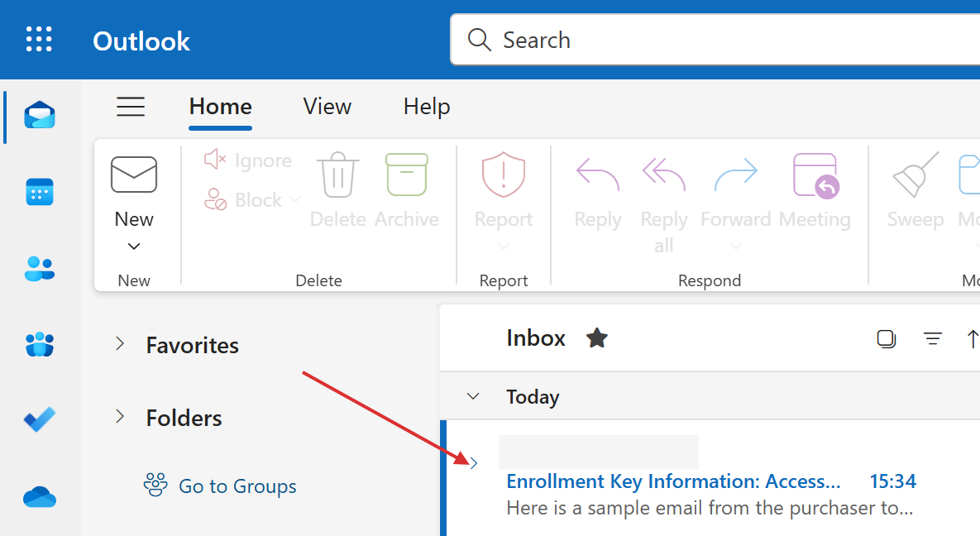Screen dimensions: 980x536
Task: Expand the Folders section
Action: [x=120, y=416]
